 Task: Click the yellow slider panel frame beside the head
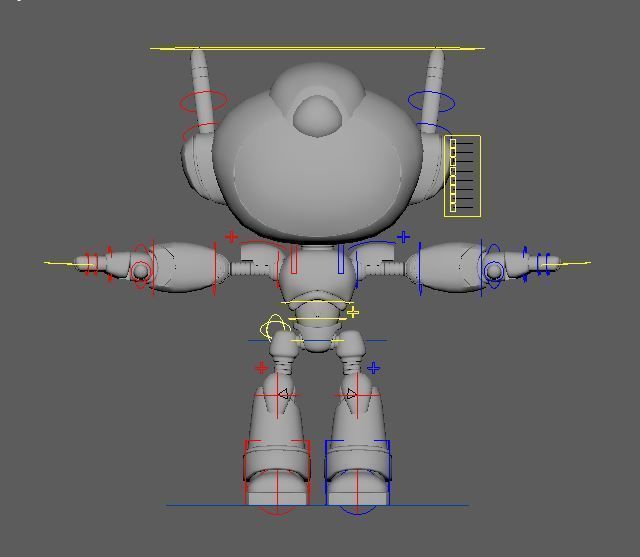point(462,176)
